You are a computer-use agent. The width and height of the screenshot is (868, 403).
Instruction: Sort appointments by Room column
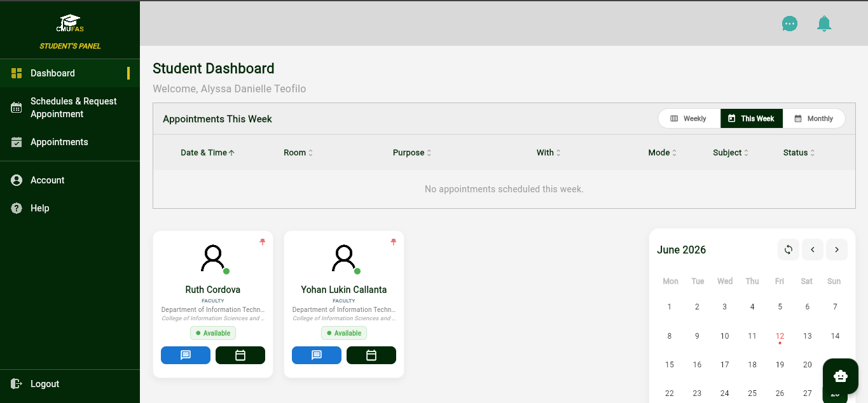(x=298, y=153)
